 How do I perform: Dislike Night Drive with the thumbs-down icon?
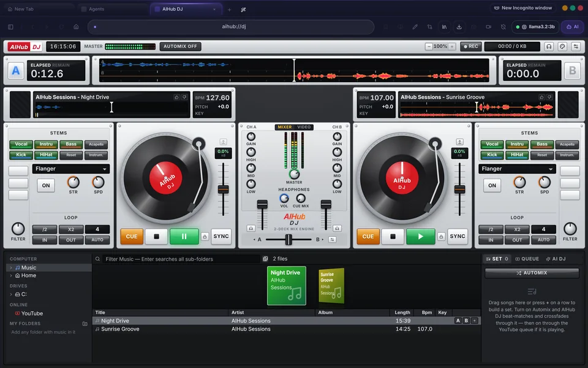(184, 97)
